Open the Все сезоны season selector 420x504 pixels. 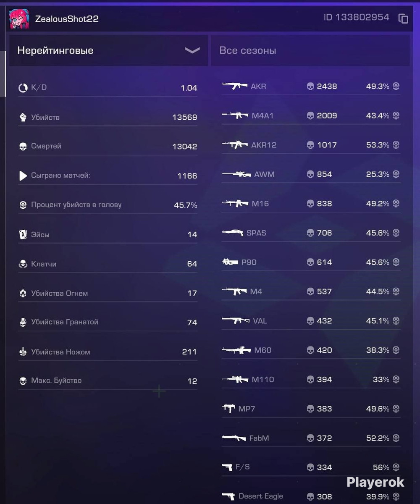[310, 50]
